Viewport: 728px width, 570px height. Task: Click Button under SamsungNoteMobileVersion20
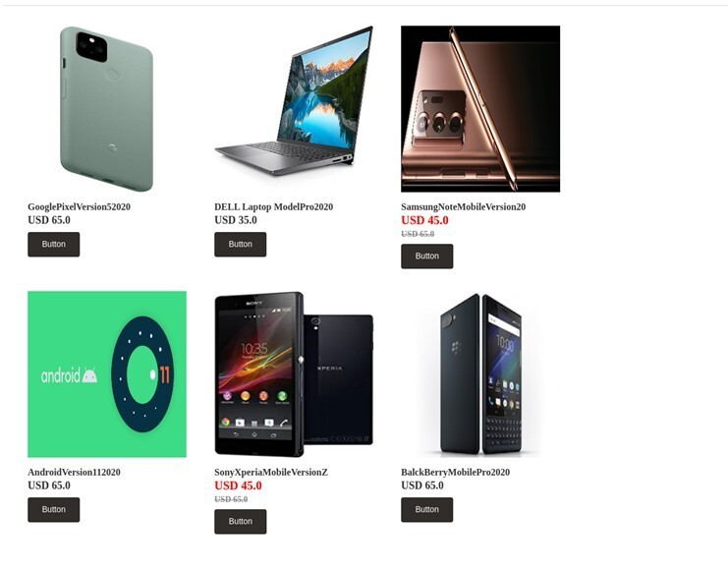[426, 256]
